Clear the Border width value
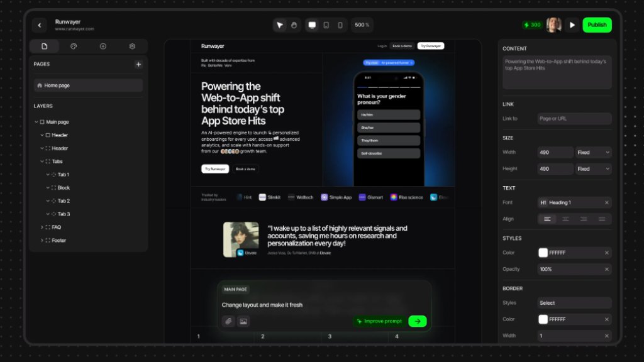Viewport: 644px width, 362px height. pyautogui.click(x=607, y=336)
